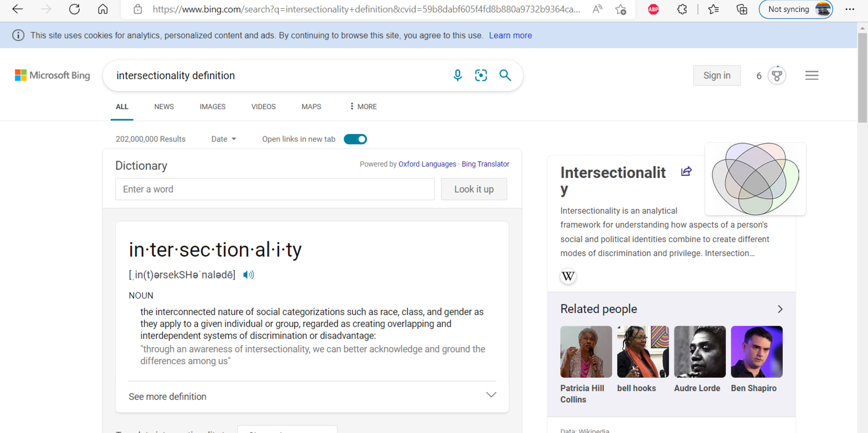Open Audre Lorde photo
The image size is (868, 433).
pos(700,352)
